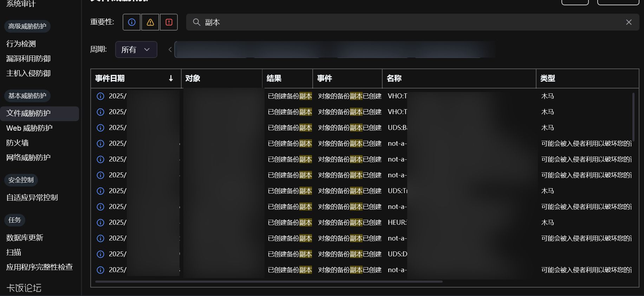Toggle the info severity filter
This screenshot has height=296, width=644.
coord(132,22)
